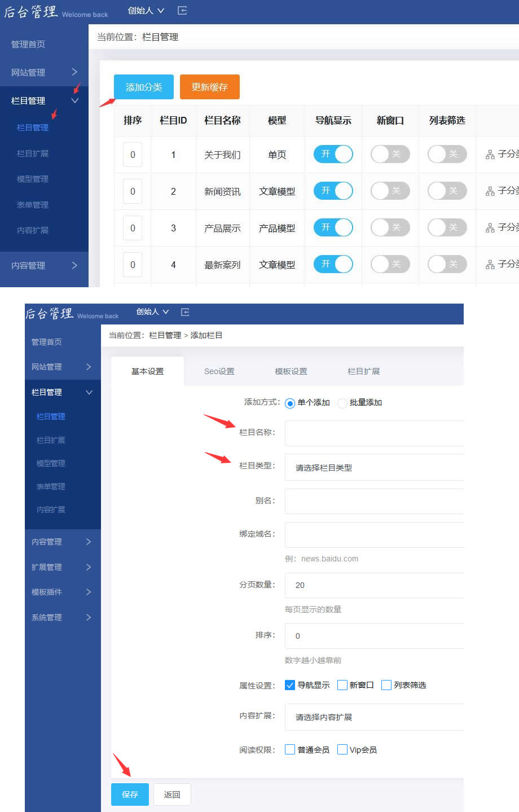This screenshot has width=519, height=812.
Task: Click the logout icon in top header
Action: coord(182,11)
